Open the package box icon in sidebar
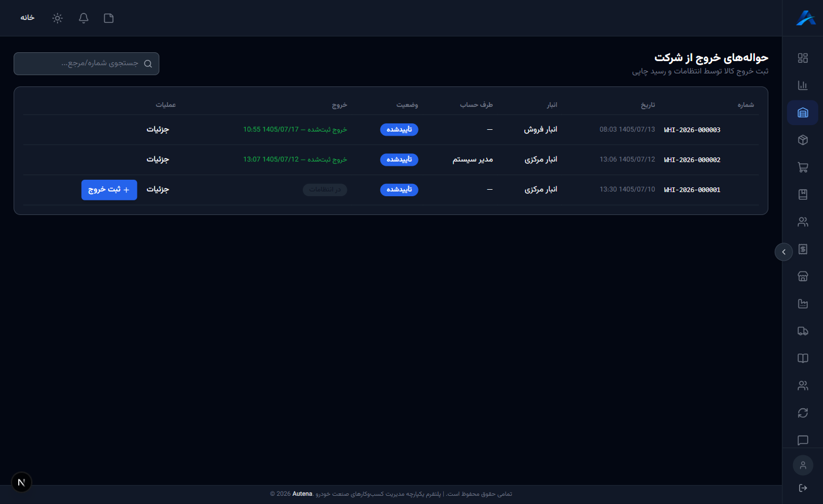This screenshot has height=504, width=823. [802, 140]
